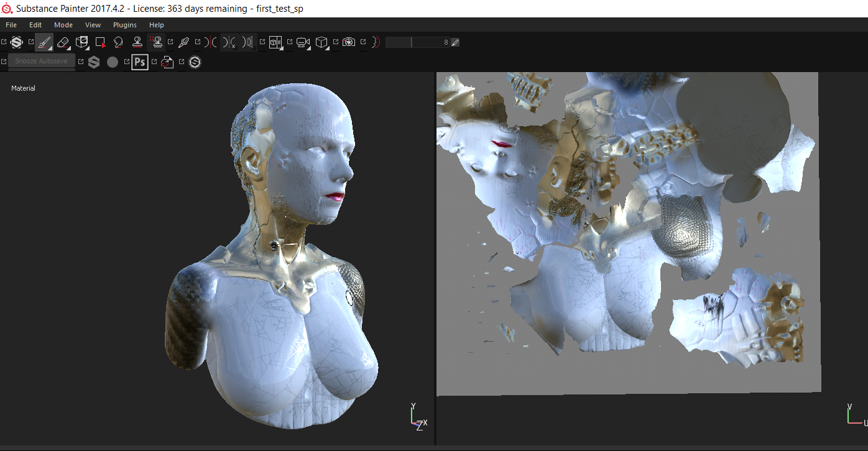
Task: Select the Material Picker eyedropper
Action: click(183, 42)
